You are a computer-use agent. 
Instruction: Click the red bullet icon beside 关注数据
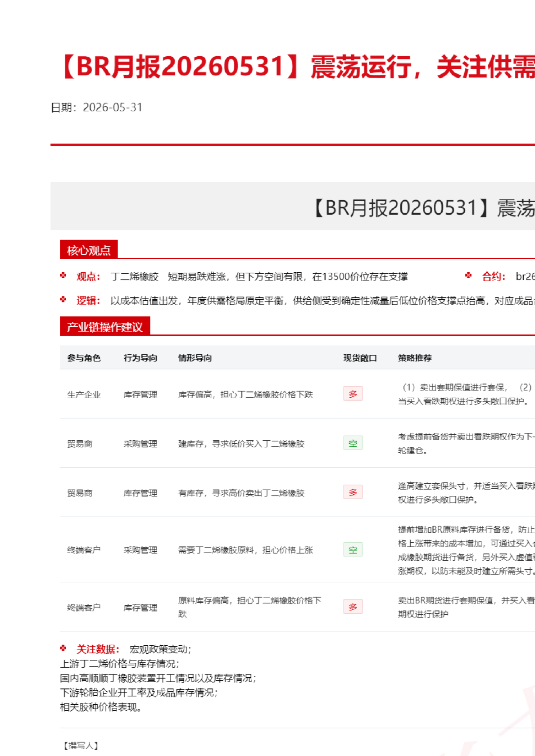click(63, 648)
